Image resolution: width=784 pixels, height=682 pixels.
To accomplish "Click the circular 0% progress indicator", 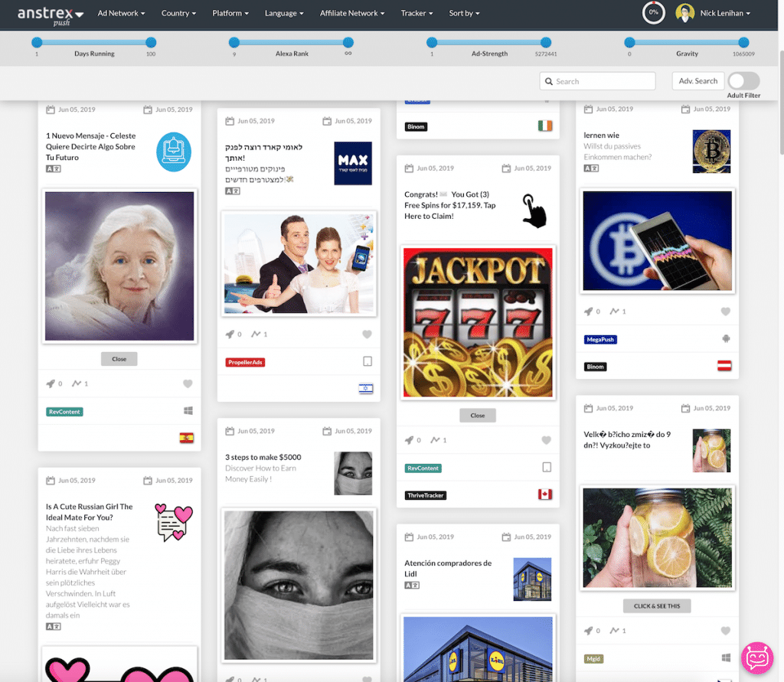I will click(653, 13).
